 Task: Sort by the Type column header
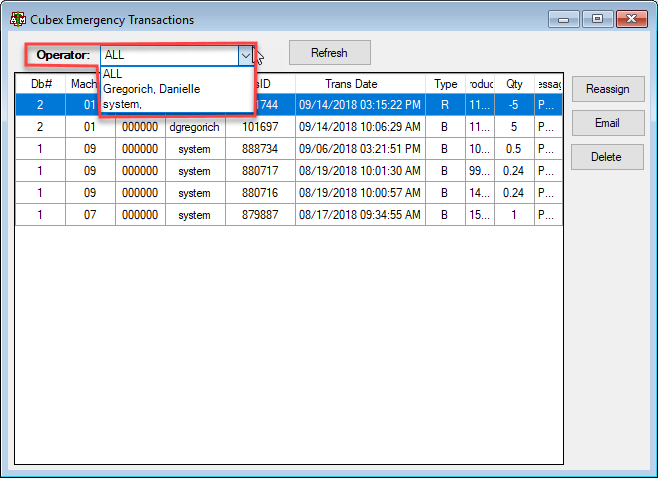pos(445,84)
